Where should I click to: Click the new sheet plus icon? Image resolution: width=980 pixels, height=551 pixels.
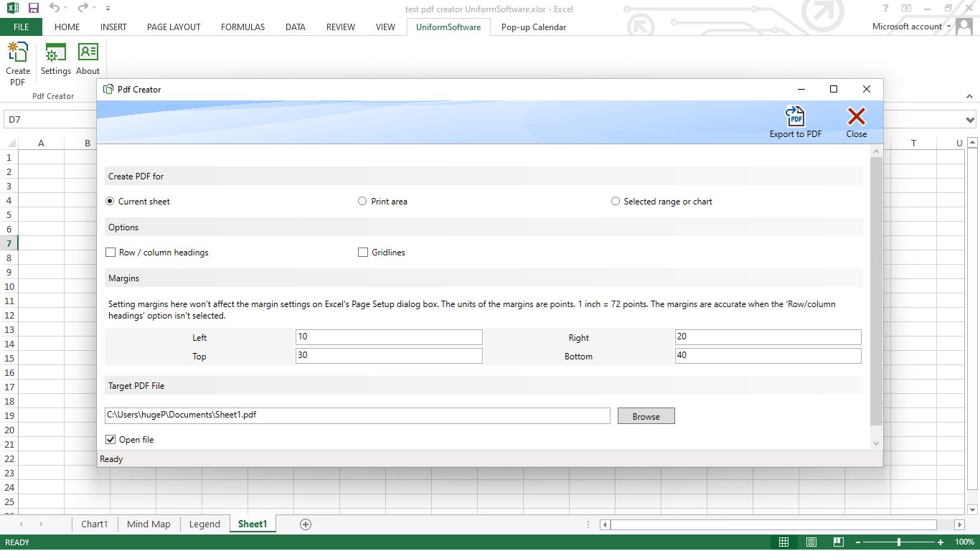point(306,524)
